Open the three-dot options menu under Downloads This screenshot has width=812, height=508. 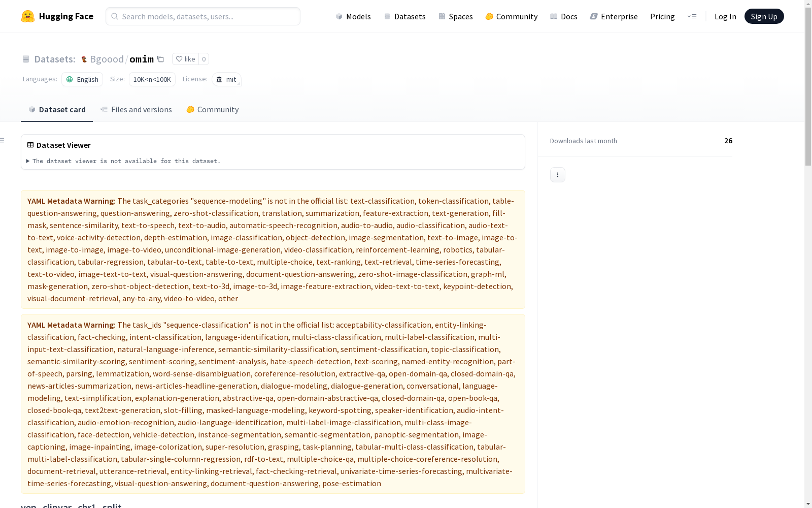(558, 175)
